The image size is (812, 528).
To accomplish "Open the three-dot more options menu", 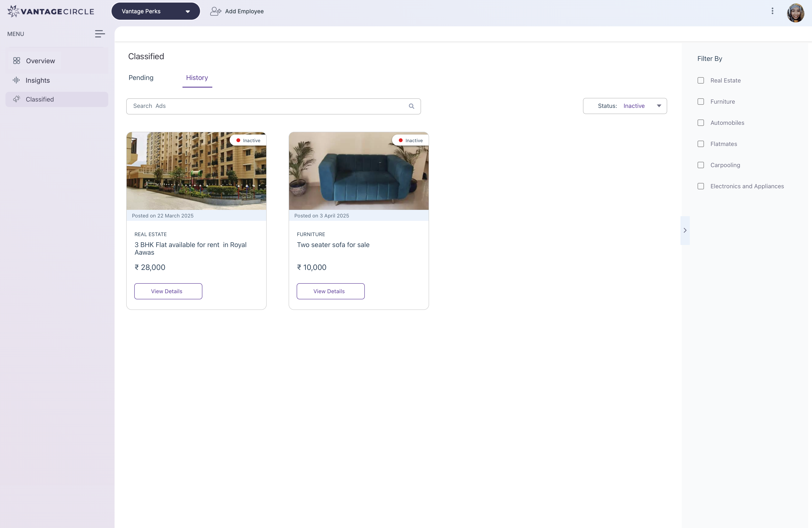I will tap(772, 11).
